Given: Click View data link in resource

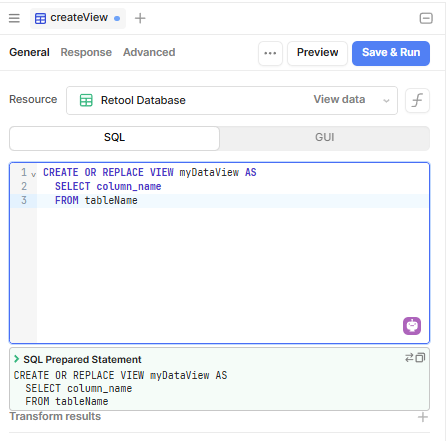Looking at the screenshot, I should point(339,99).
